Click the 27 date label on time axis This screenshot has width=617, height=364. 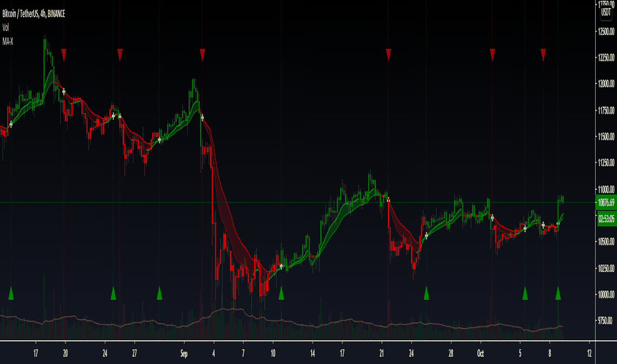coord(134,353)
